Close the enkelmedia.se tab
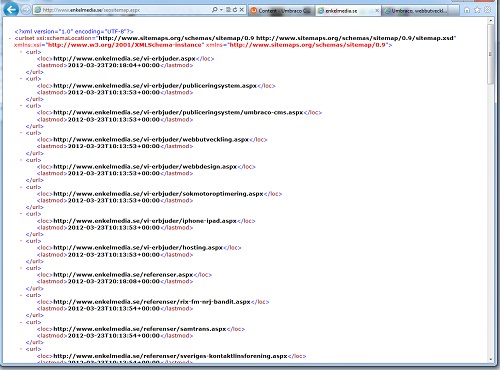Image resolution: width=500 pixels, height=370 pixels. (377, 11)
